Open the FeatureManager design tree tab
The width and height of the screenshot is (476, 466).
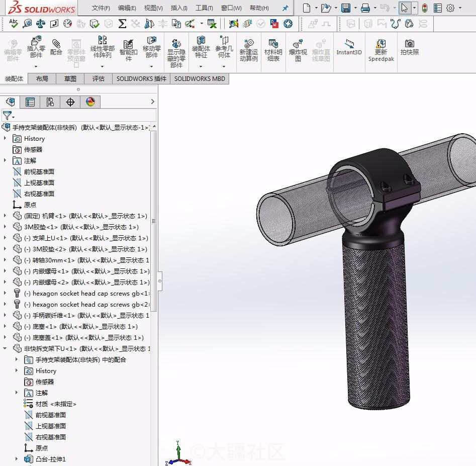pyautogui.click(x=11, y=102)
